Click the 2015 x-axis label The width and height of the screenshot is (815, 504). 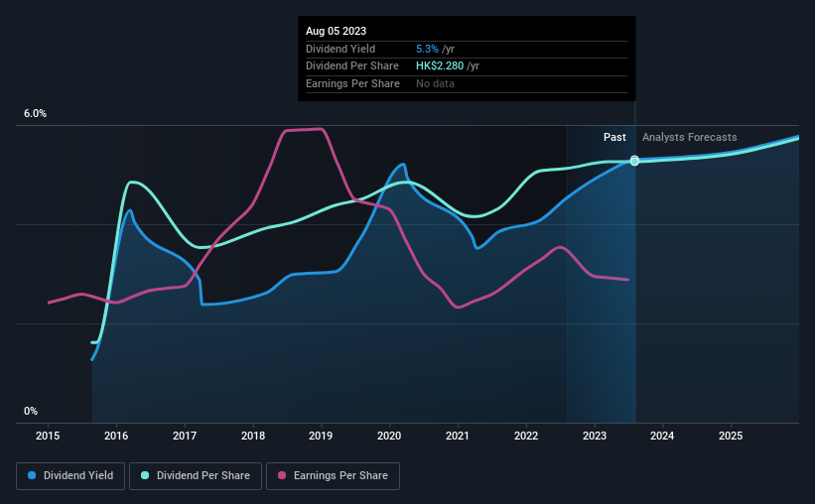[x=48, y=436]
